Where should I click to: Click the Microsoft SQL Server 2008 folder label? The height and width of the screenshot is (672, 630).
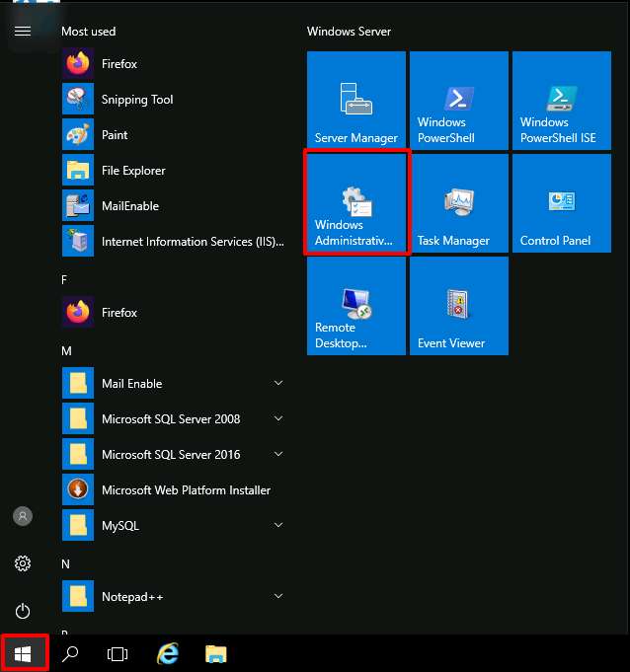click(171, 419)
